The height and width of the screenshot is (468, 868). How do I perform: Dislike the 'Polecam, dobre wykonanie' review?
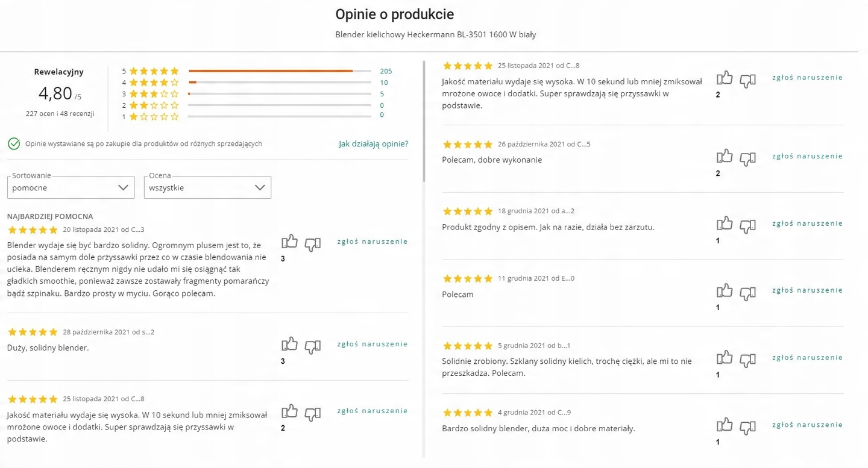[747, 158]
